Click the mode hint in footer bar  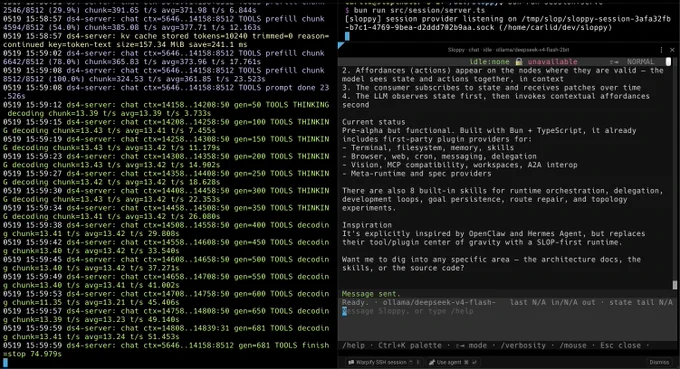click(x=471, y=345)
